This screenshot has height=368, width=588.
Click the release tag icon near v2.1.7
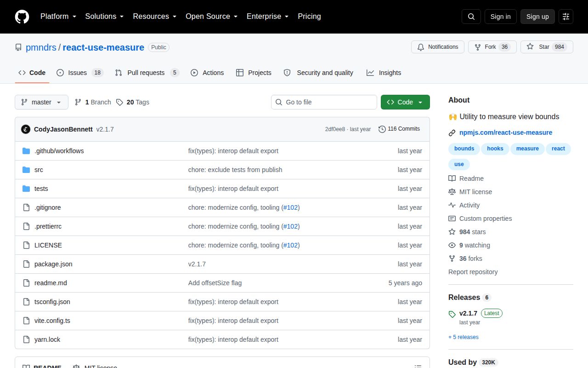pyautogui.click(x=452, y=314)
